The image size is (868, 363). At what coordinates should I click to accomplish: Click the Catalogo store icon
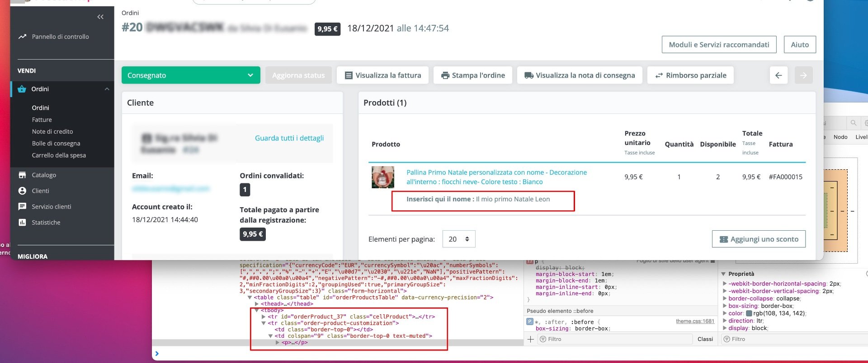(x=22, y=175)
